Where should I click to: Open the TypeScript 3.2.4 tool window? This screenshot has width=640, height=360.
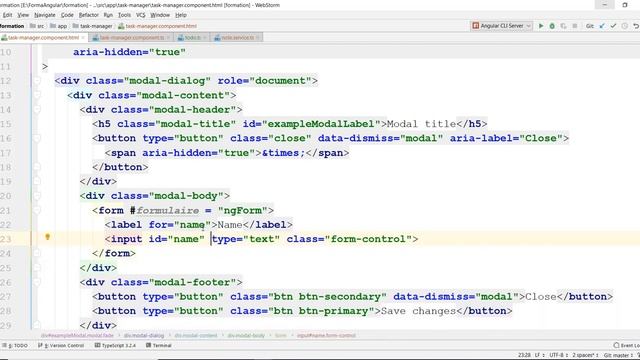coord(115,345)
